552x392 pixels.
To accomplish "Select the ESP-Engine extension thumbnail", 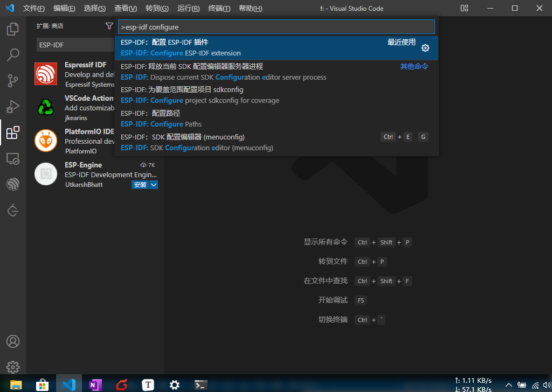I will (x=46, y=174).
